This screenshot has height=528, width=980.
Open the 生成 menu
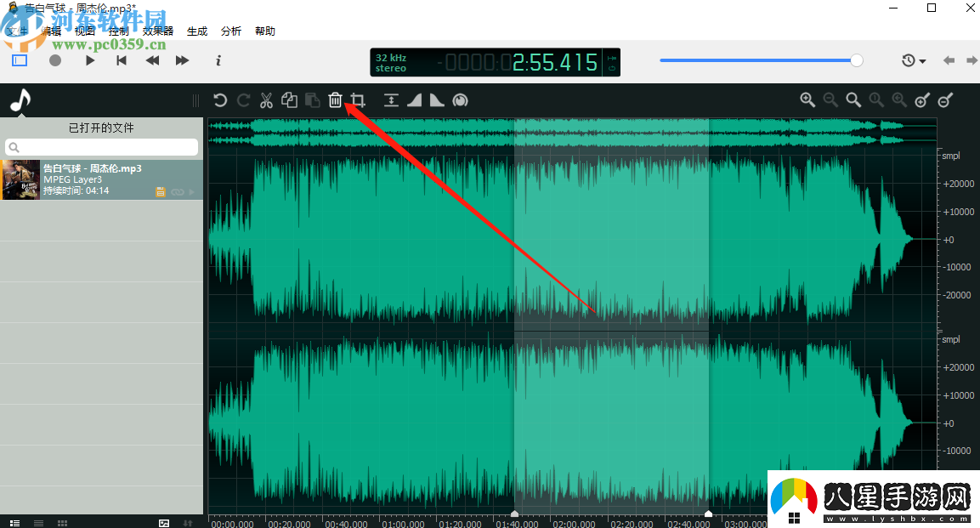click(x=197, y=31)
